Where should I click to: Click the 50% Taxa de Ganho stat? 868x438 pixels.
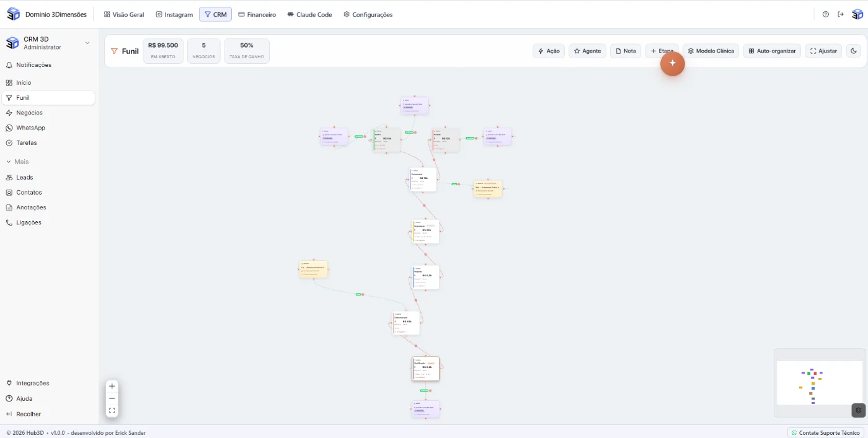(247, 51)
